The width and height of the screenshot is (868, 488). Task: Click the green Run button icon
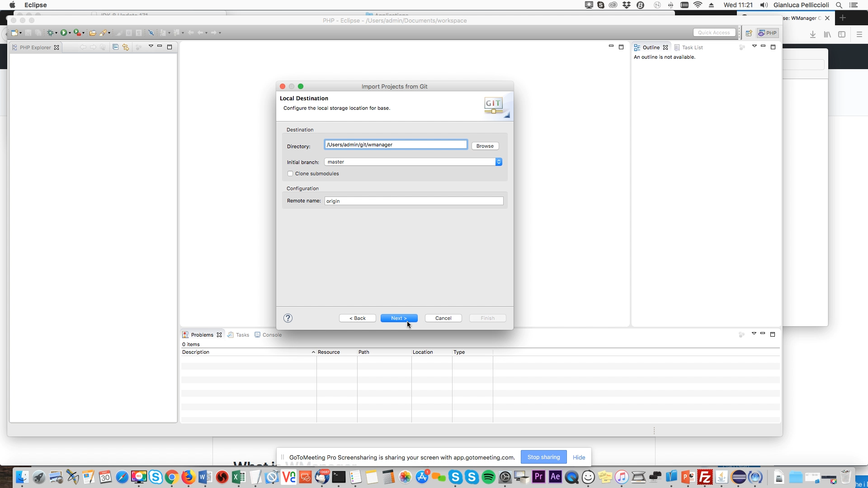[64, 33]
